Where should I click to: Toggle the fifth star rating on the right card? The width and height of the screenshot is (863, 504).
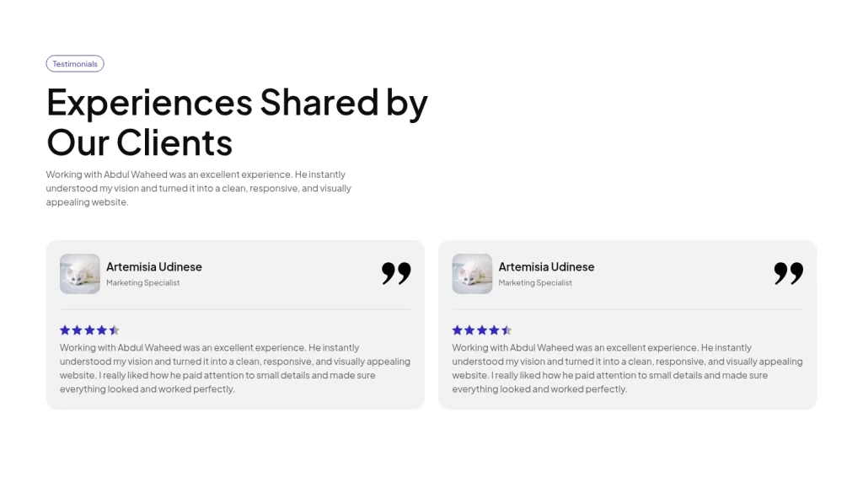(507, 330)
